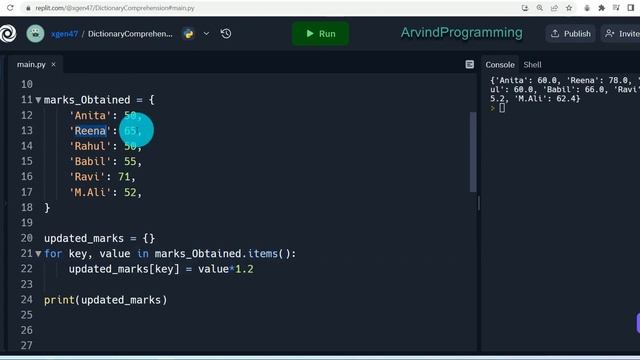Click the Invite button
This screenshot has height=360, width=640.
click(x=621, y=33)
